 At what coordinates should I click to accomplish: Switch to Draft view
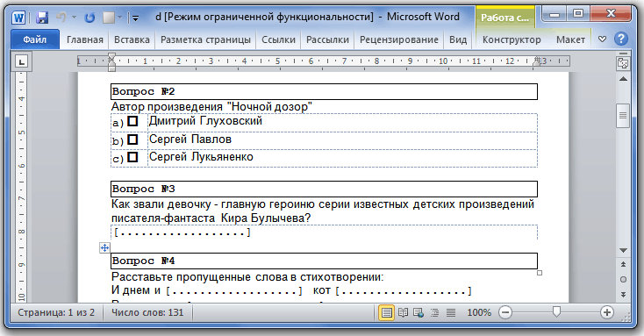pyautogui.click(x=451, y=313)
